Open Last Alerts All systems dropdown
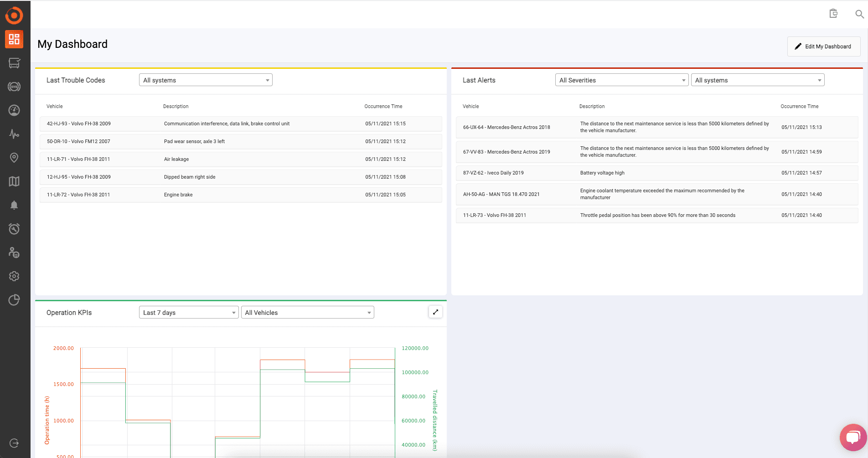Image resolution: width=868 pixels, height=458 pixels. click(758, 80)
